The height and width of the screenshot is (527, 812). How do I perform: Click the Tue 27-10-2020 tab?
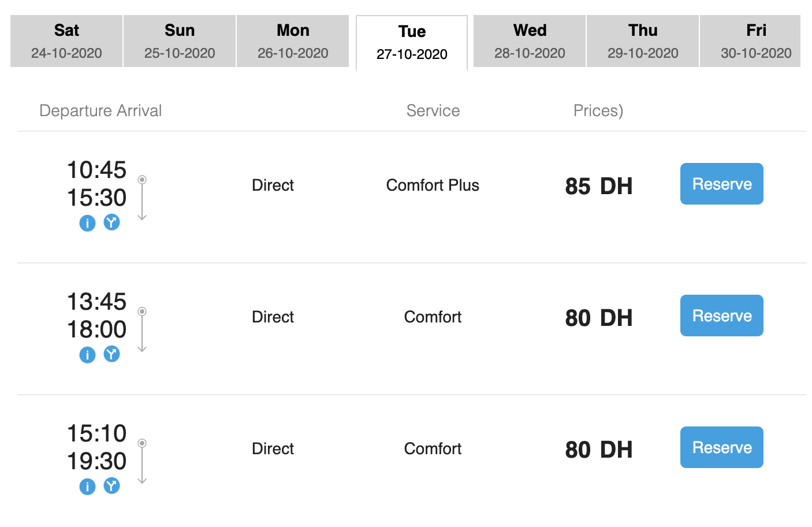[x=412, y=42]
